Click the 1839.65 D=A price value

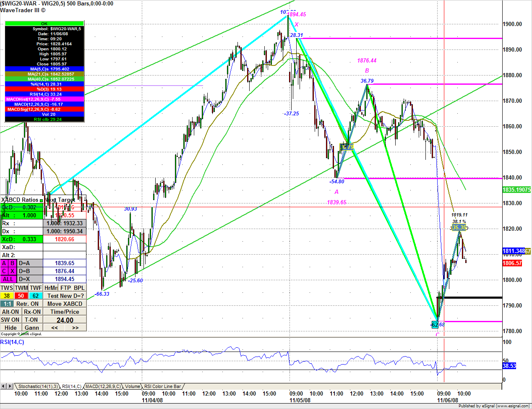pyautogui.click(x=65, y=263)
